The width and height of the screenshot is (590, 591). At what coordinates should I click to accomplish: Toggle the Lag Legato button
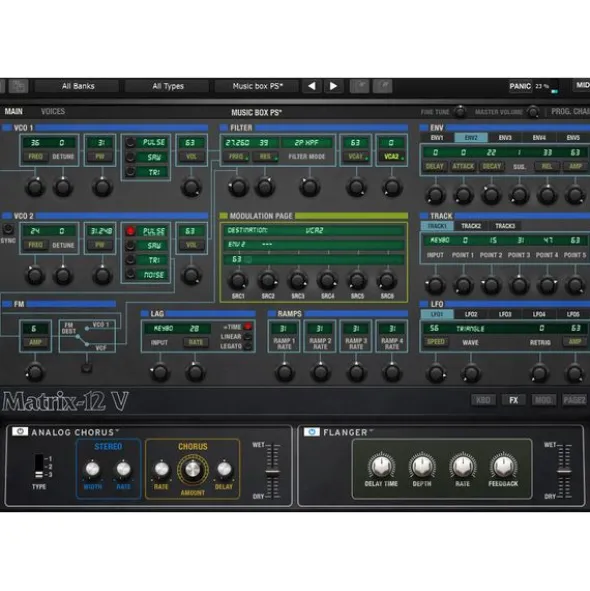click(248, 346)
